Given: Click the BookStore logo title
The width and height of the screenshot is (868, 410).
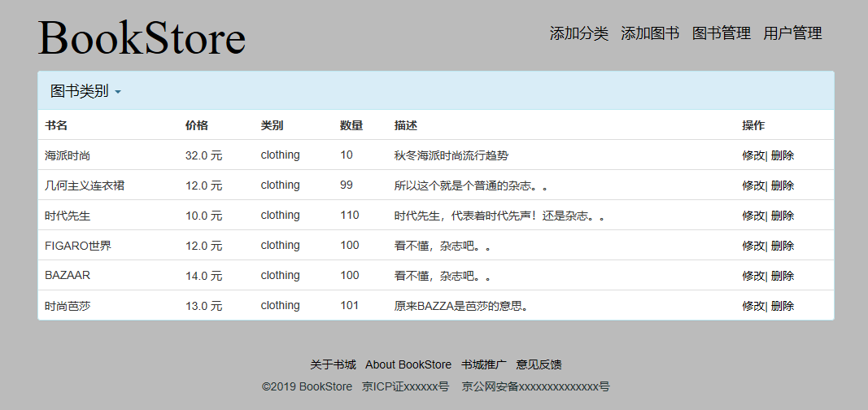Looking at the screenshot, I should (142, 37).
